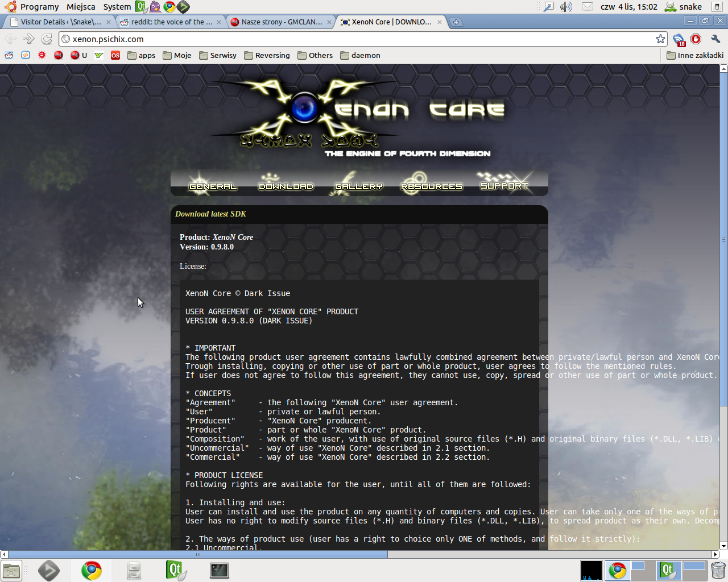The image size is (728, 582).
Task: Reload the page with the refresh button
Action: coord(47,39)
